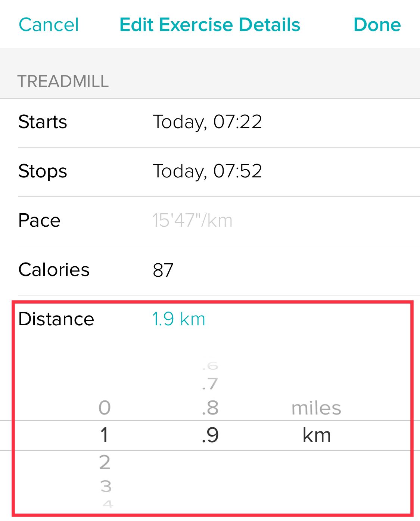420x521 pixels.
Task: Open the Starts time field
Action: pos(207,122)
